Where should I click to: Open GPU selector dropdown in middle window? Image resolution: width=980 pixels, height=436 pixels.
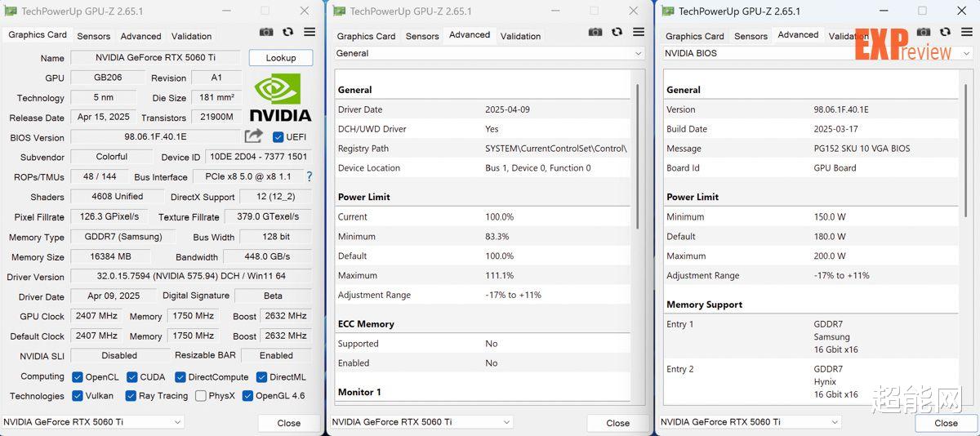[x=421, y=422]
